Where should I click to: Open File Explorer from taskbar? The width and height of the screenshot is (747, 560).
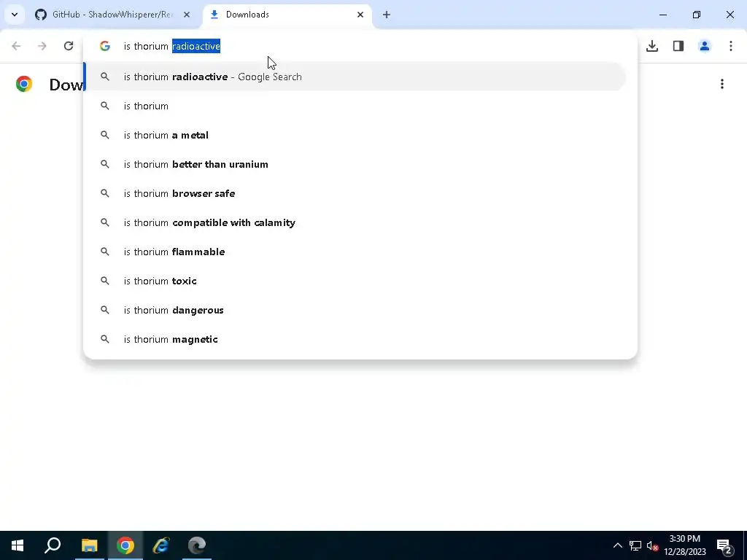point(89,545)
